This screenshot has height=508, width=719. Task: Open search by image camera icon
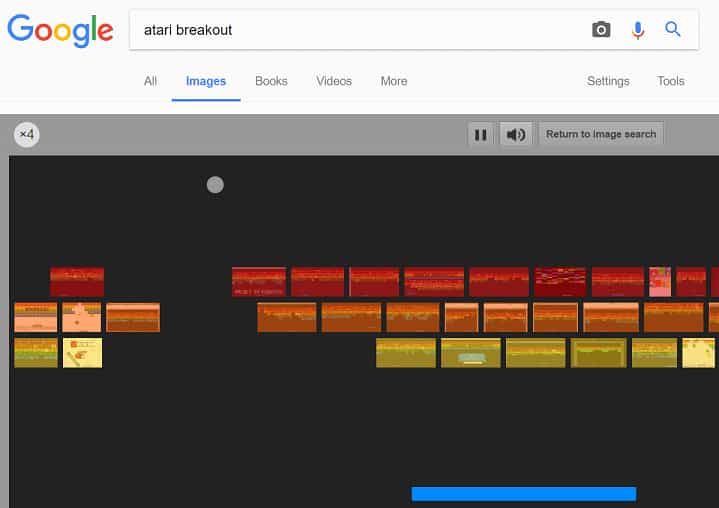pyautogui.click(x=601, y=30)
